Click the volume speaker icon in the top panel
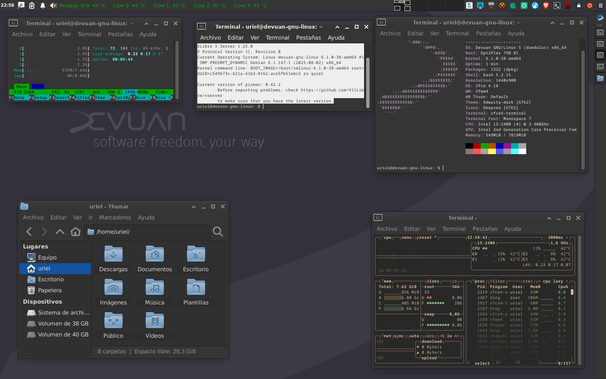This screenshot has height=379, width=606. click(53, 5)
